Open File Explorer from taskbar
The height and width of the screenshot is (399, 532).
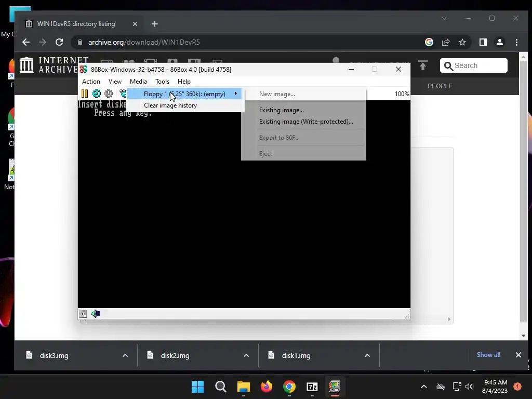(244, 387)
